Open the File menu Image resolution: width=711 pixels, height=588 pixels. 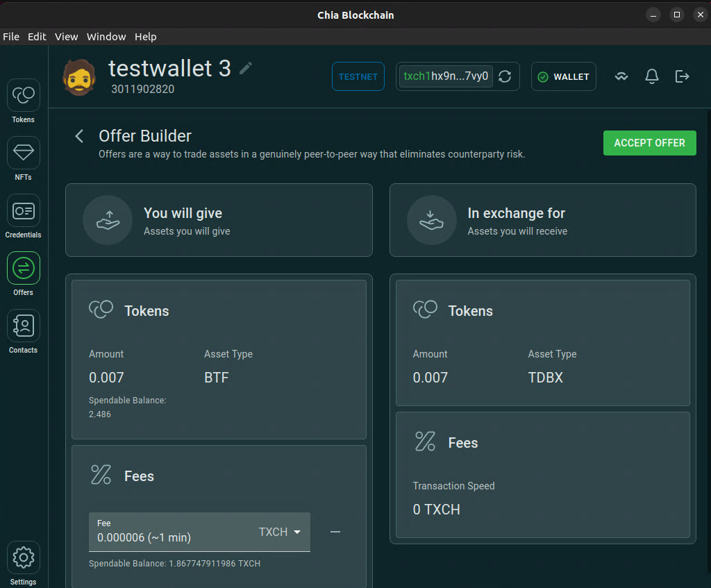pyautogui.click(x=11, y=37)
